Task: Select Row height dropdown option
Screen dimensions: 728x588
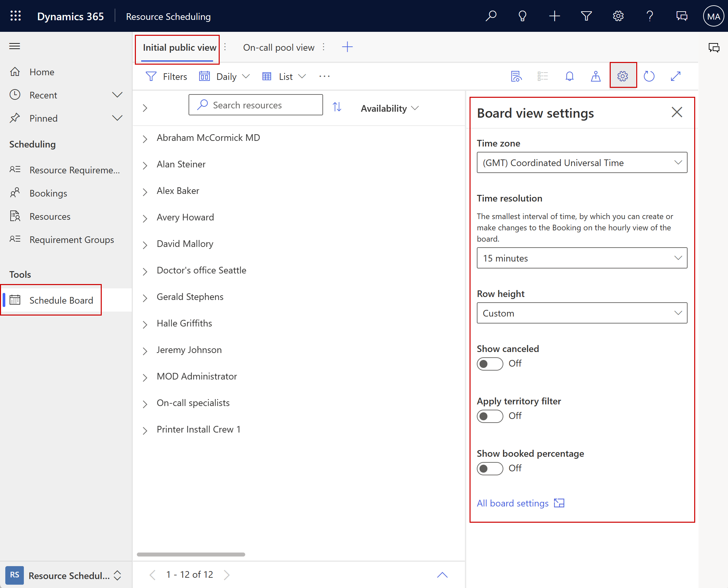Action: (581, 313)
